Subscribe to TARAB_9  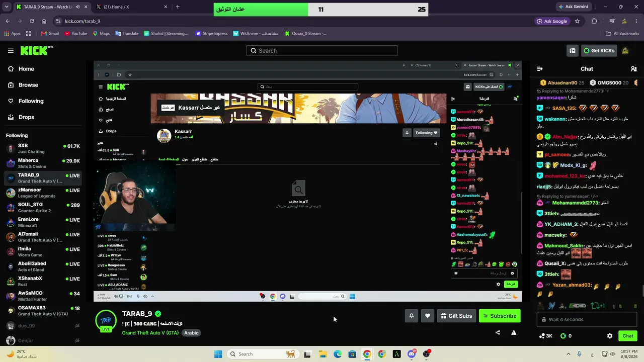click(x=500, y=316)
